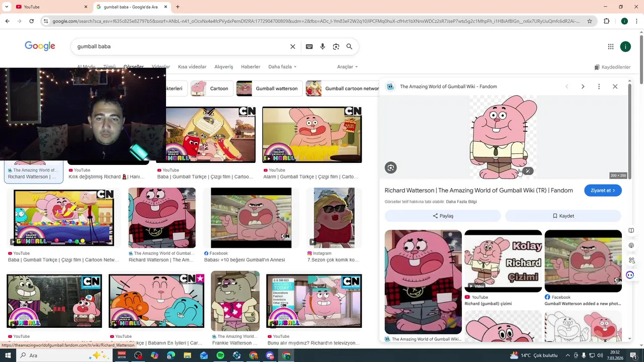Image resolution: width=644 pixels, height=362 pixels.
Task: Open the Windows taskbar Ara search box
Action: (x=64, y=355)
